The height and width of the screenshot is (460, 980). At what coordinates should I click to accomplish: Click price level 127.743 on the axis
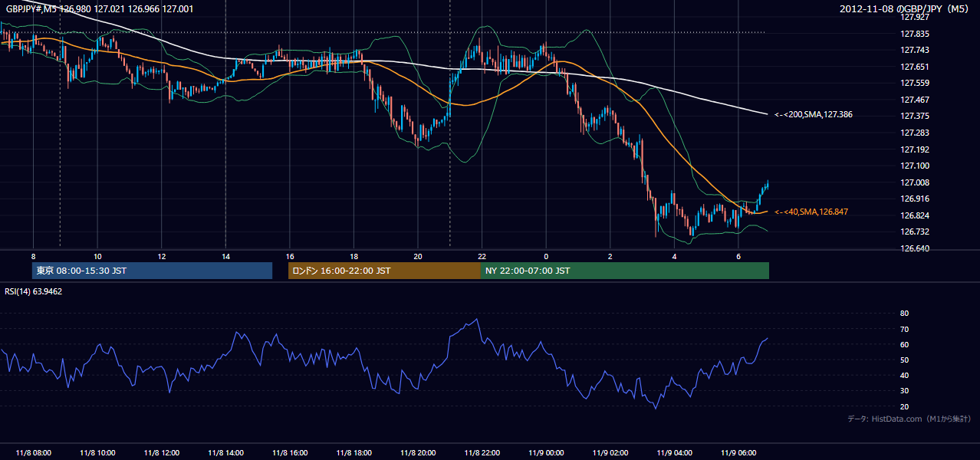point(915,50)
